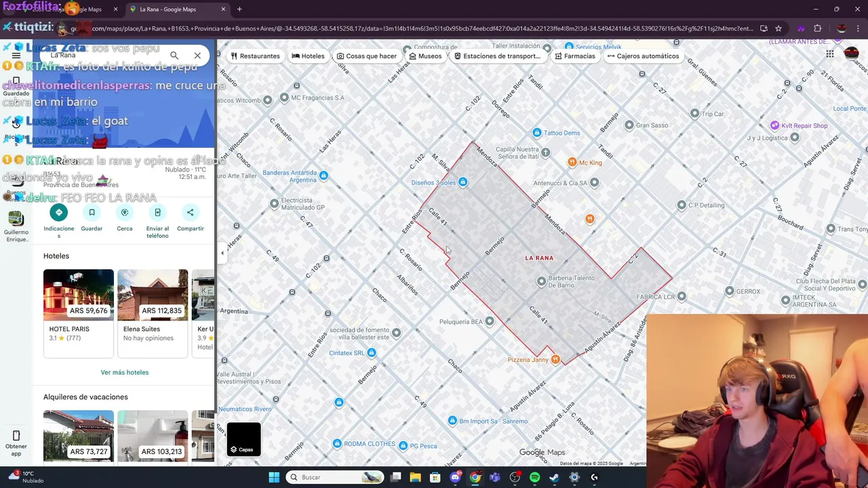The image size is (868, 488).
Task: Open Discord from the taskbar
Action: 455,477
